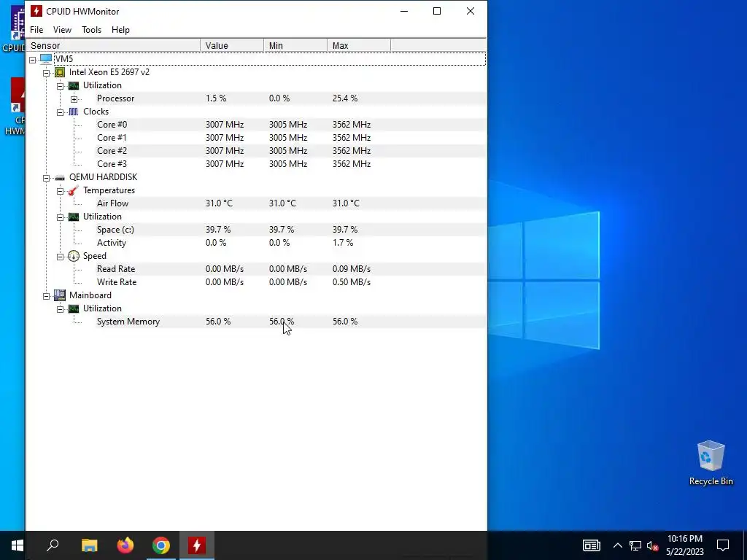The height and width of the screenshot is (560, 747).
Task: Collapse the Intel Xeon E5 2697 v2 node
Action: click(46, 73)
